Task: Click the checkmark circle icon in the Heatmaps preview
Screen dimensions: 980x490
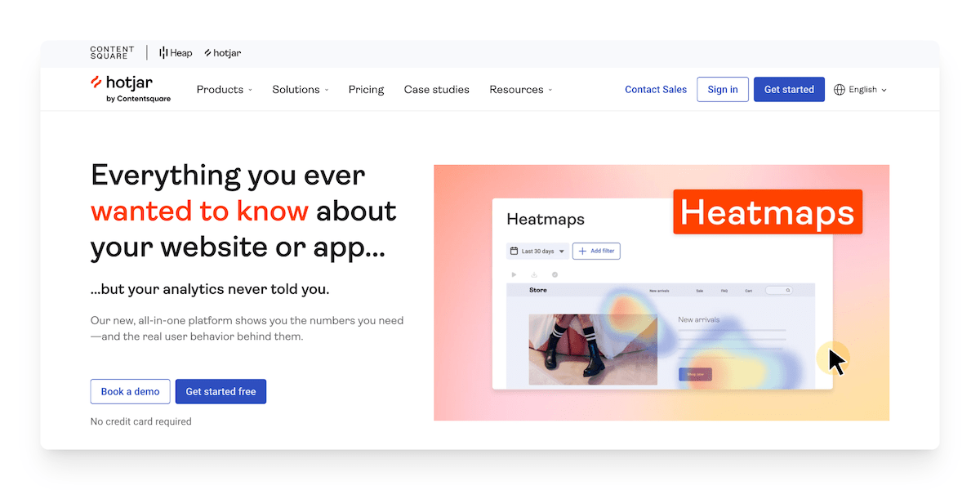Action: [x=555, y=274]
